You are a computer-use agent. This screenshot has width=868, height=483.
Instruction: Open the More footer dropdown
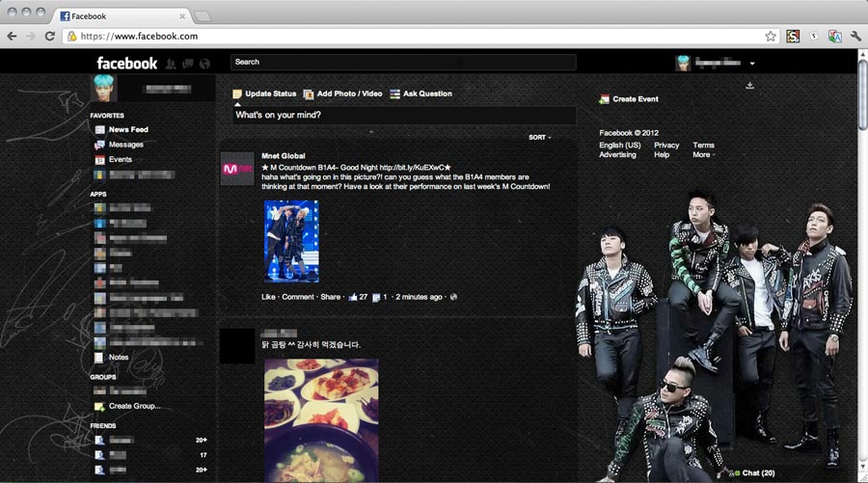click(x=703, y=155)
